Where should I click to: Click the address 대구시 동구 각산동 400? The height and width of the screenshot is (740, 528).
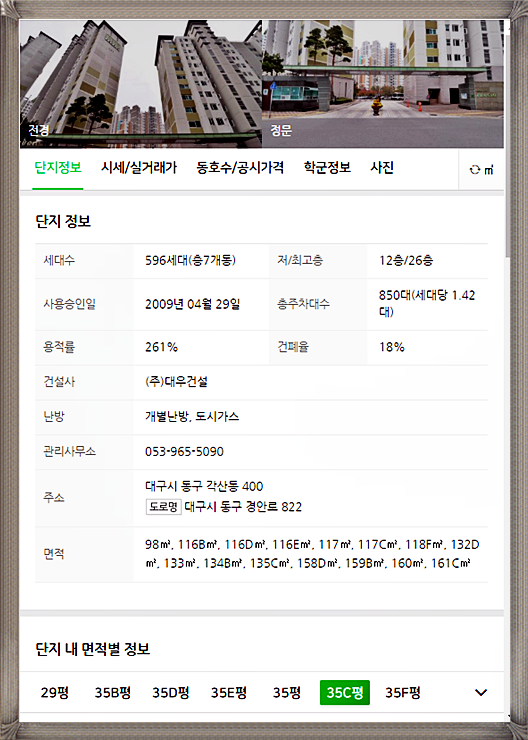(204, 486)
